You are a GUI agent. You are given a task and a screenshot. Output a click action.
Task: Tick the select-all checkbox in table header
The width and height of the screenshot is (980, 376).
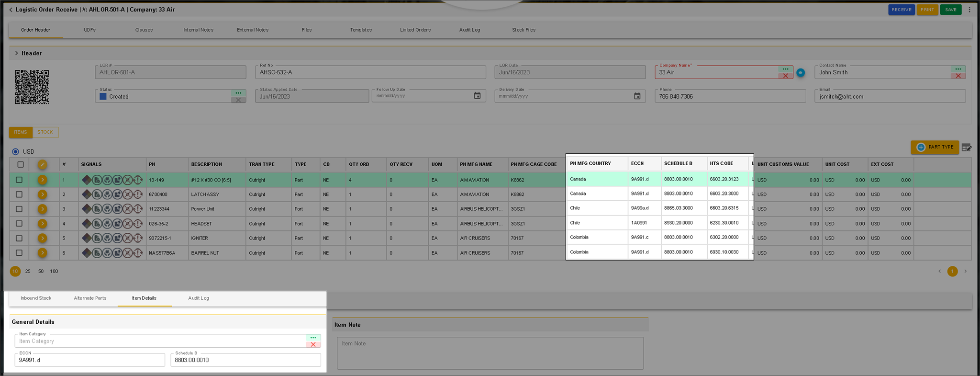click(x=21, y=164)
